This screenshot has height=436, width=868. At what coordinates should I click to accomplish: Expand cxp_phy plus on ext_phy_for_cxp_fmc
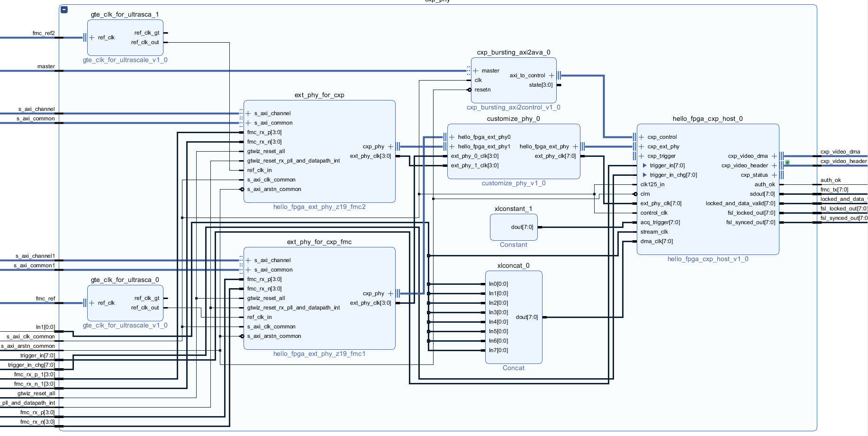pyautogui.click(x=390, y=293)
